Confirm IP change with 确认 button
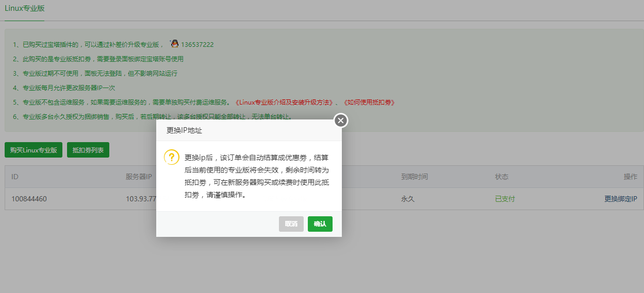 click(x=320, y=224)
